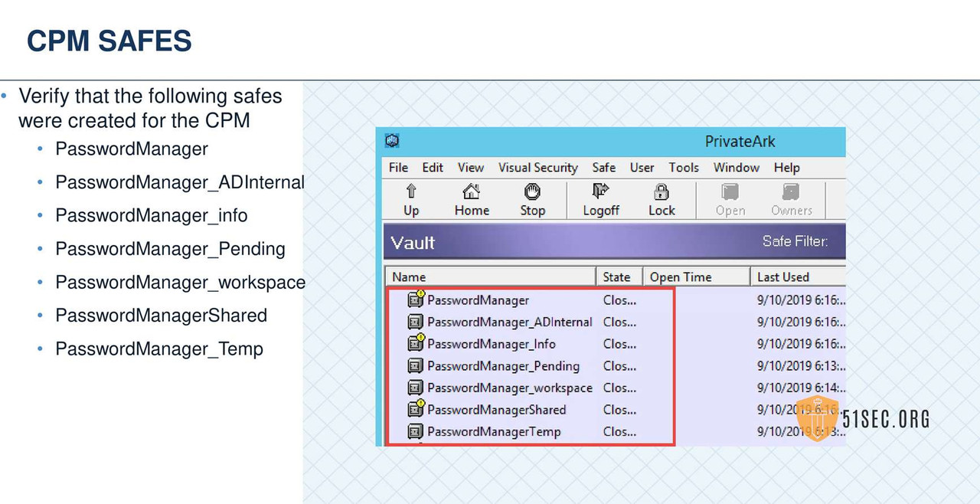Open the Safe menu
980x504 pixels.
tap(604, 167)
